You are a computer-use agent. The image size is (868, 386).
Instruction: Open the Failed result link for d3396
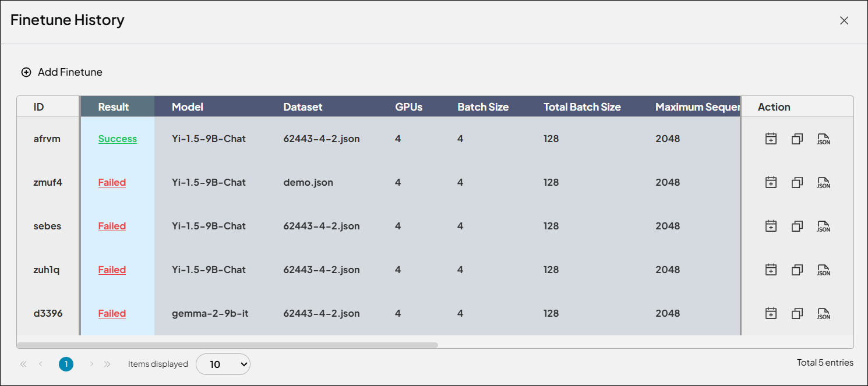point(112,313)
